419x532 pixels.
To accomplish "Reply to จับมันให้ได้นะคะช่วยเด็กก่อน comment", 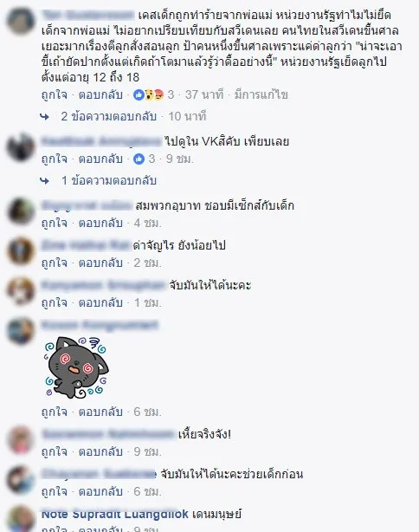I will (100, 491).
